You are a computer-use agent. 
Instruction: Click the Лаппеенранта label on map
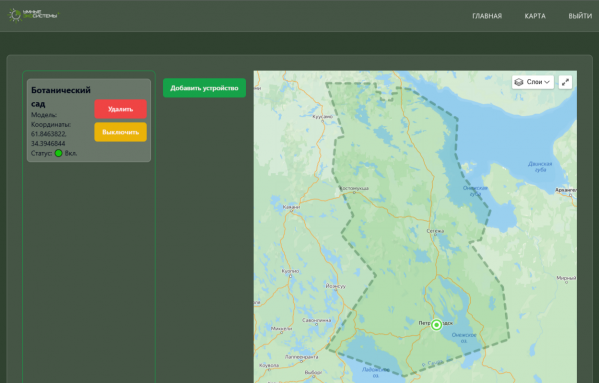[x=301, y=357]
